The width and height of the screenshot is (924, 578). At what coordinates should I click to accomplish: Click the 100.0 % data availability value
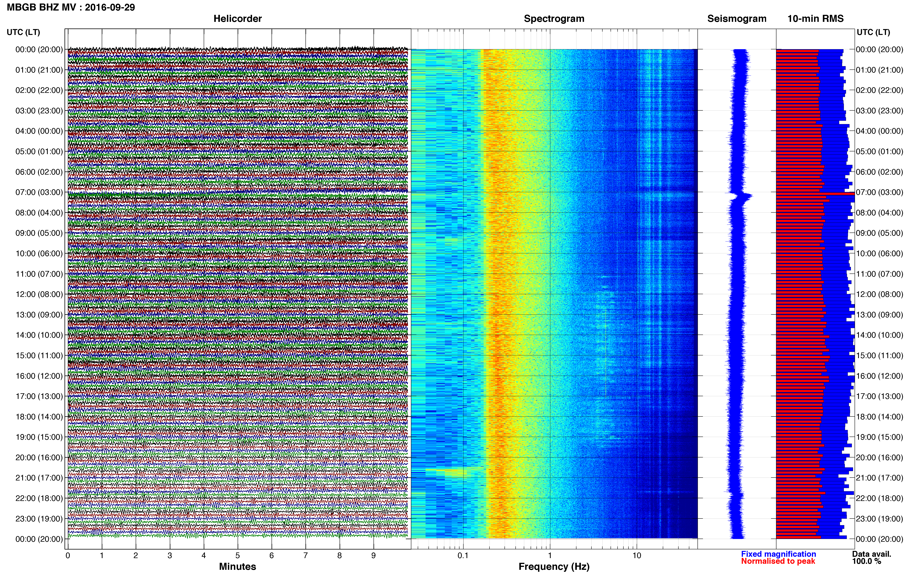pyautogui.click(x=866, y=561)
